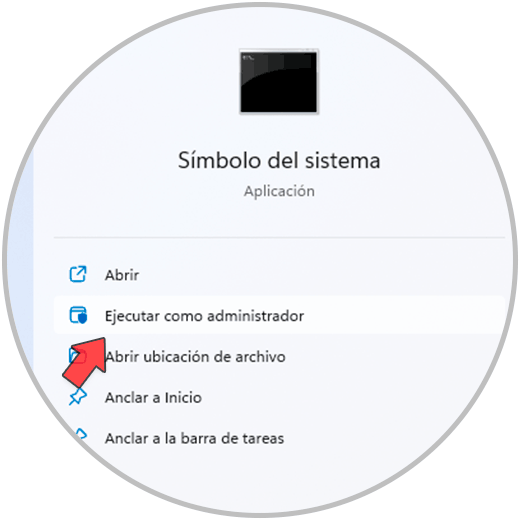The width and height of the screenshot is (520, 520).
Task: Click the Símbolo del sistema title
Action: 279,160
